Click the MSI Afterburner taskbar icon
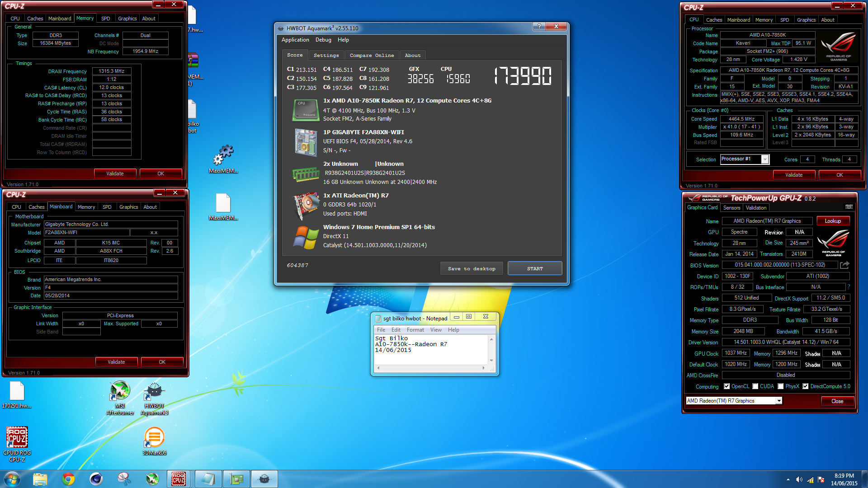Image resolution: width=868 pixels, height=488 pixels. tap(152, 479)
